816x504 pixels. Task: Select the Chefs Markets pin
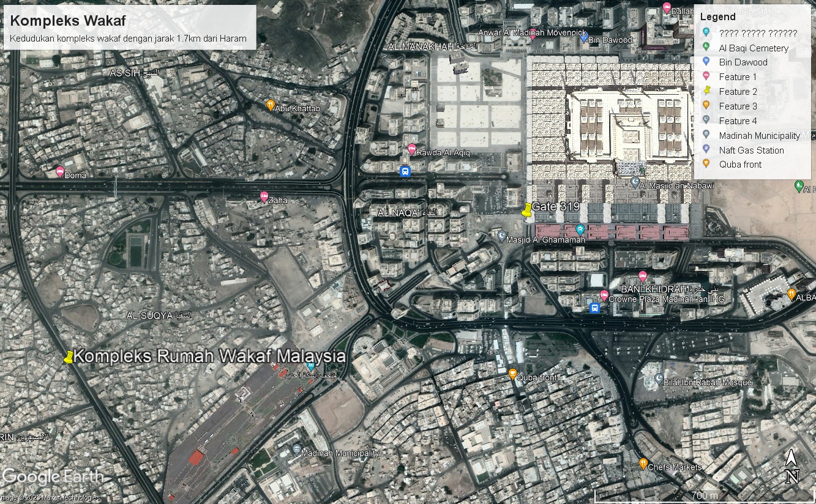click(x=643, y=463)
